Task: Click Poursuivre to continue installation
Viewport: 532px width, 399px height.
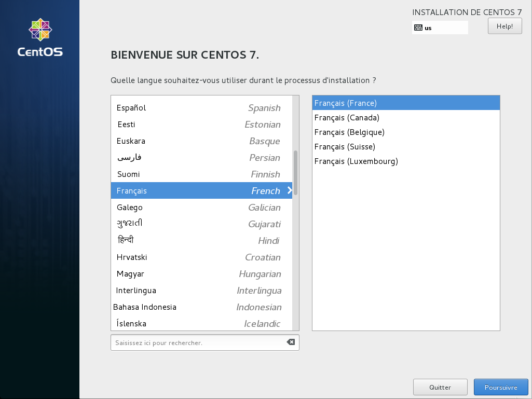Action: click(x=501, y=387)
